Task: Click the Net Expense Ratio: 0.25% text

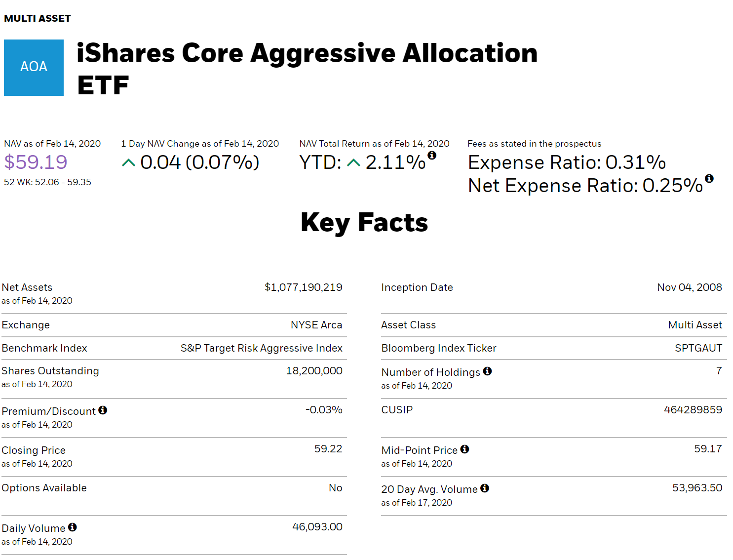Action: pyautogui.click(x=585, y=186)
